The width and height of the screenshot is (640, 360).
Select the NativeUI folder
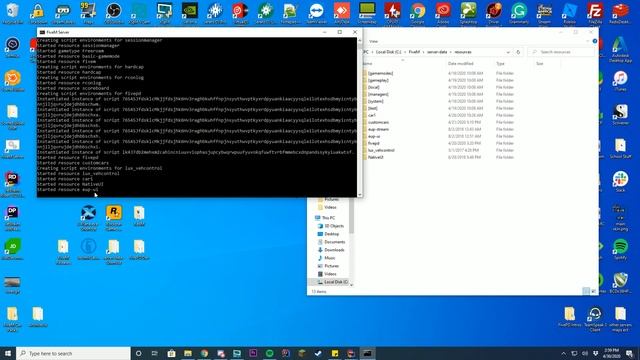[x=376, y=157]
